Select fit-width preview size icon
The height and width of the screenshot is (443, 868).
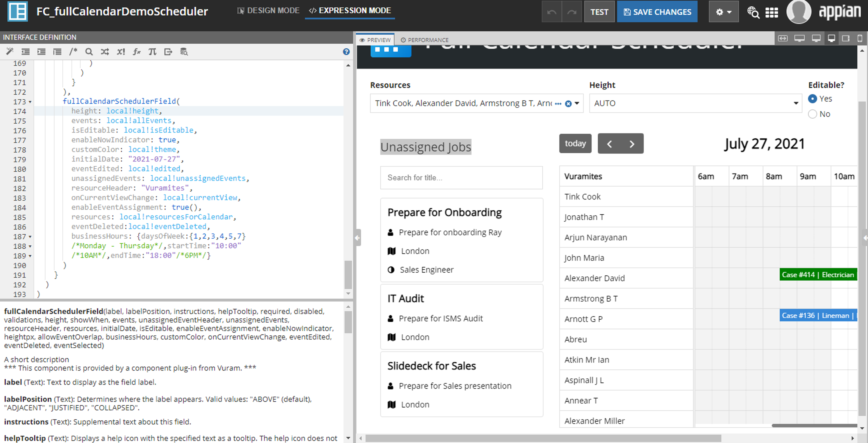coord(783,38)
